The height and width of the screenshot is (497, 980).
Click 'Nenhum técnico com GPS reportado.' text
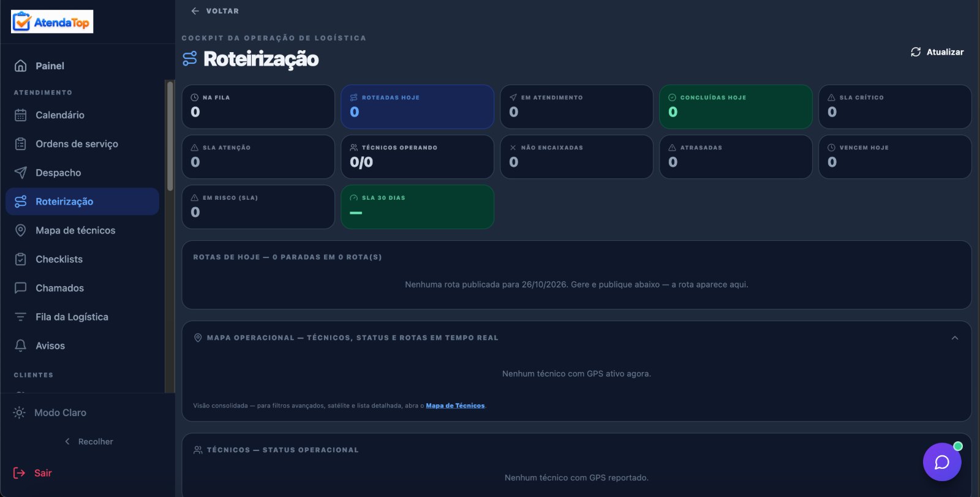coord(576,477)
